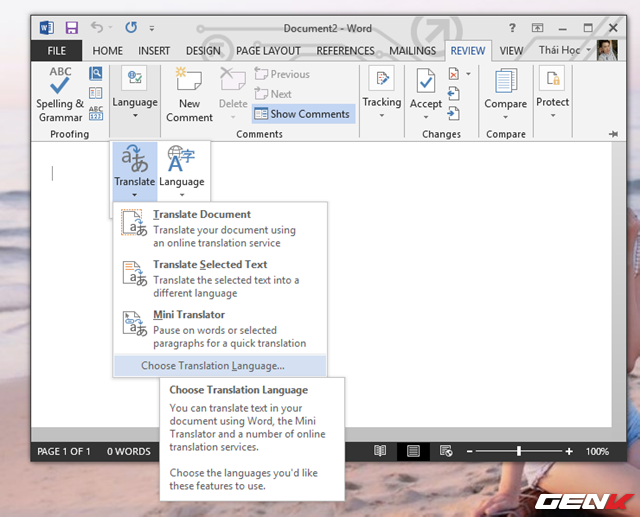Click PAGE 1 OF 1 in status bar
This screenshot has height=517, width=640.
[x=64, y=451]
